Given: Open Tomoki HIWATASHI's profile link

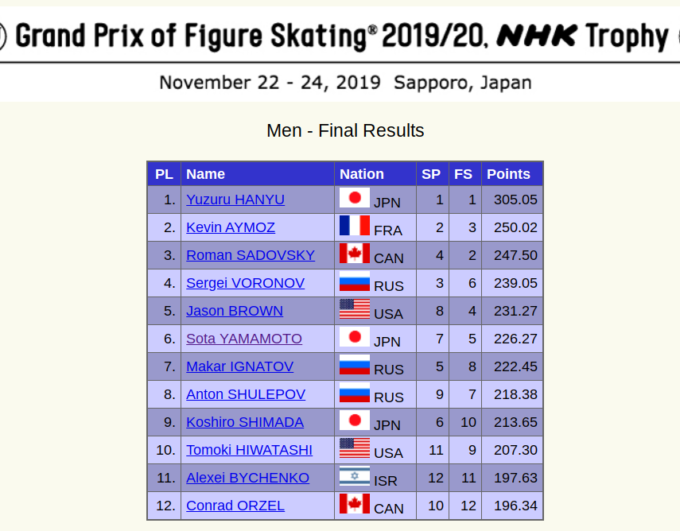Looking at the screenshot, I should [249, 450].
